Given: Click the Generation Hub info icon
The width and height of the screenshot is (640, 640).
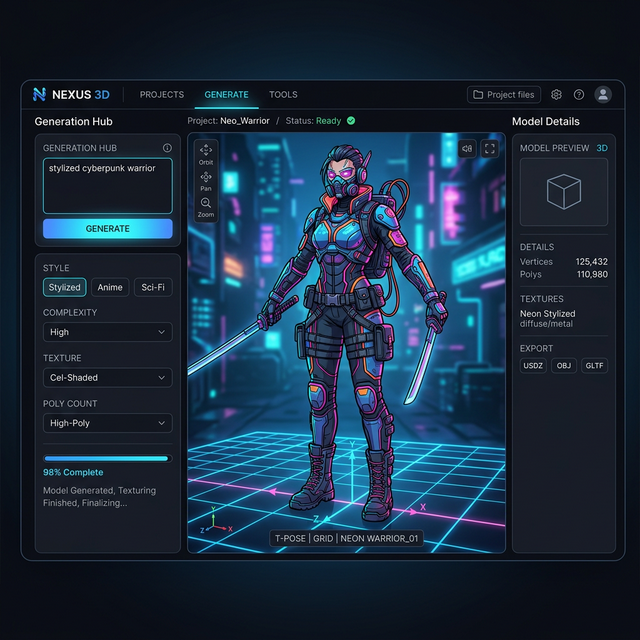Looking at the screenshot, I should click(167, 148).
